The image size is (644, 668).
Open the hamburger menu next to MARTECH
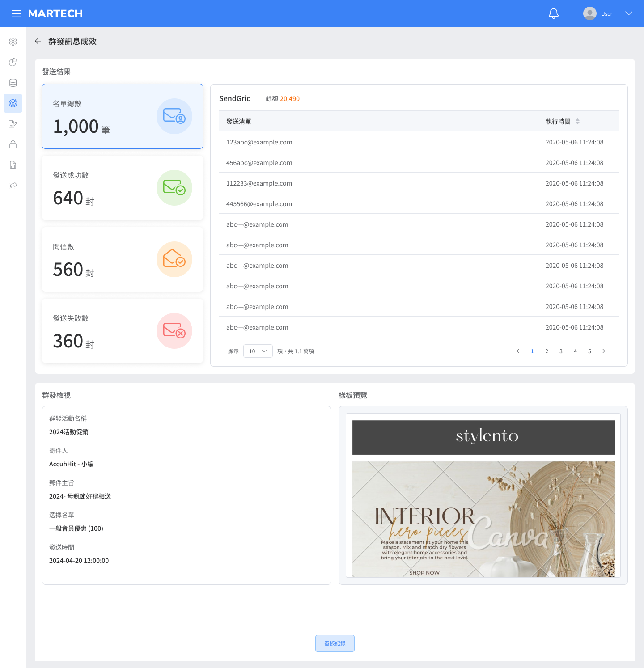[x=16, y=13]
